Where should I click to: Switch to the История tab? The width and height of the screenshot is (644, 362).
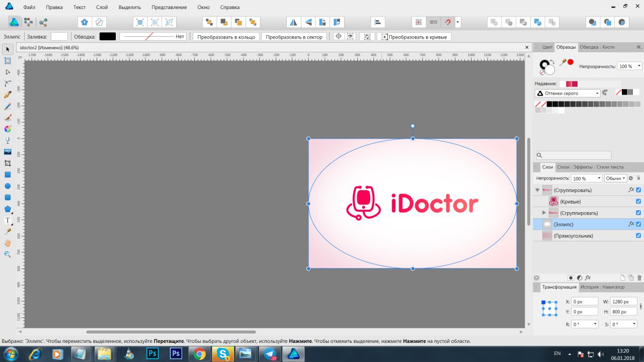589,287
